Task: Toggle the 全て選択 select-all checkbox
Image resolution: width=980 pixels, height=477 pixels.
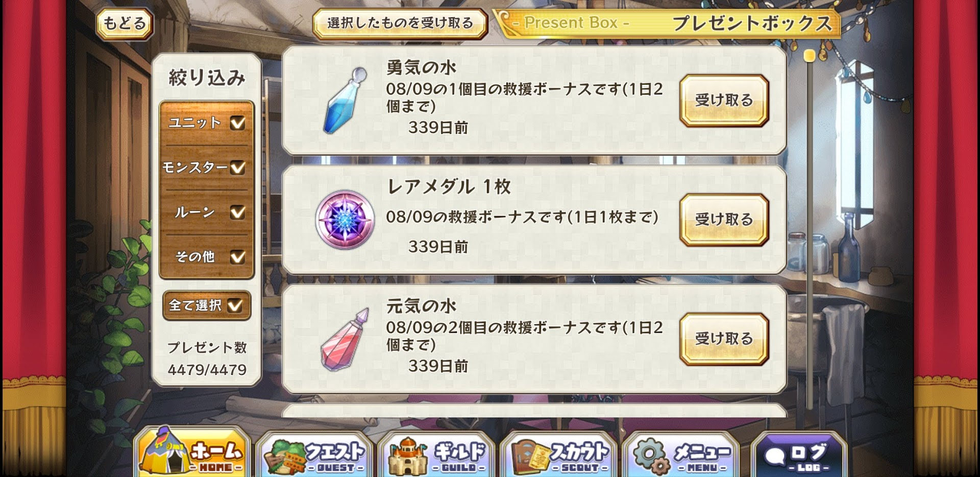Action: (235, 305)
